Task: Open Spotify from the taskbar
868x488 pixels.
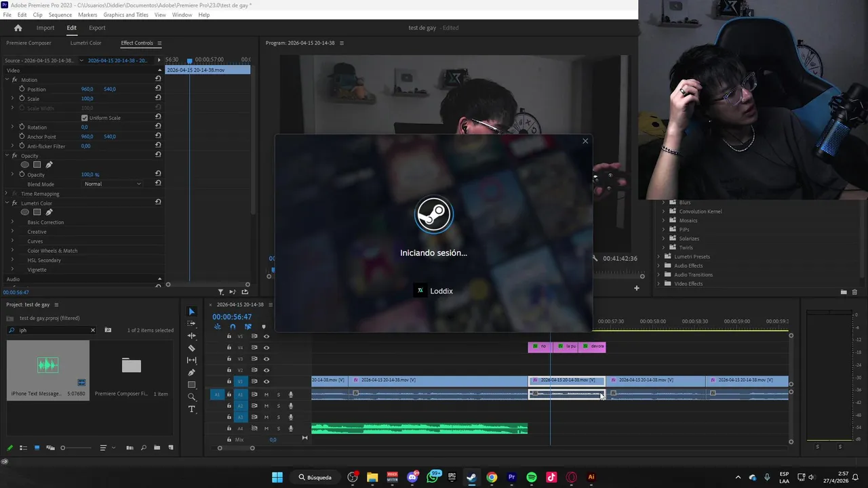Action: pyautogui.click(x=532, y=477)
